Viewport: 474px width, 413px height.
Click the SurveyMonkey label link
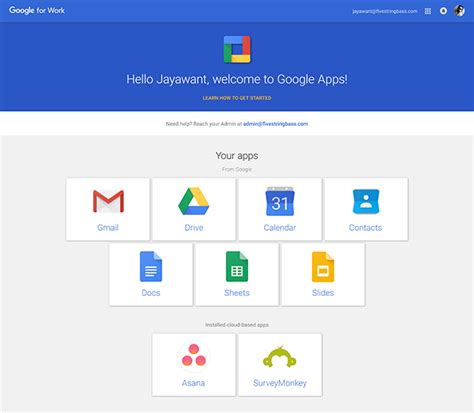[x=280, y=383]
